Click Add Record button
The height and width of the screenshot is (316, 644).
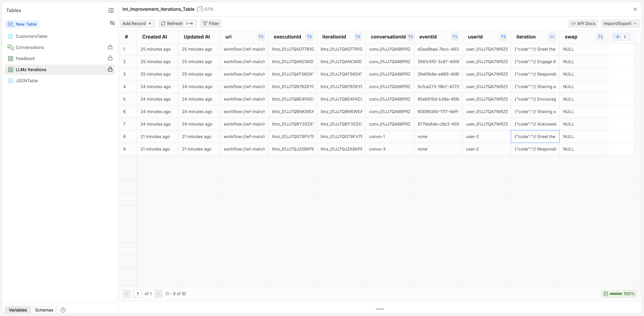point(137,24)
